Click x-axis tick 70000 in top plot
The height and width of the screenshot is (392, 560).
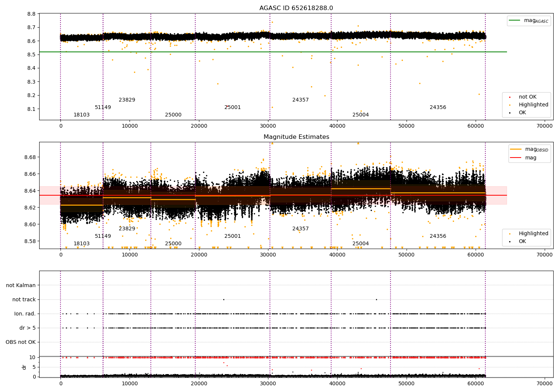[x=544, y=126]
